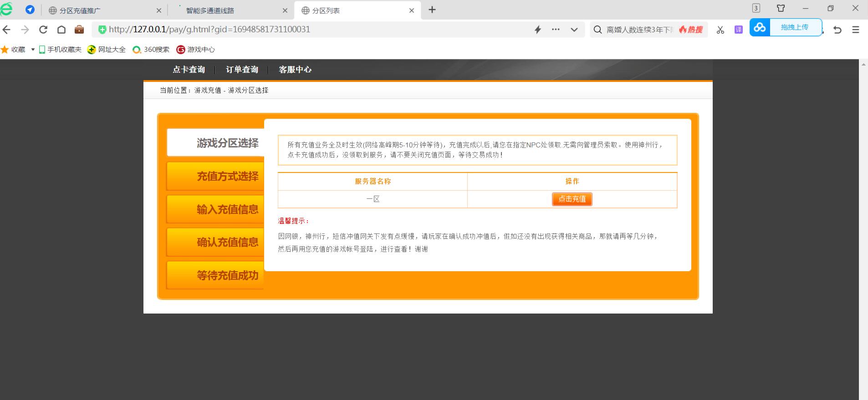This screenshot has height=400, width=868.
Task: Go to browser home page icon
Action: click(x=61, y=30)
